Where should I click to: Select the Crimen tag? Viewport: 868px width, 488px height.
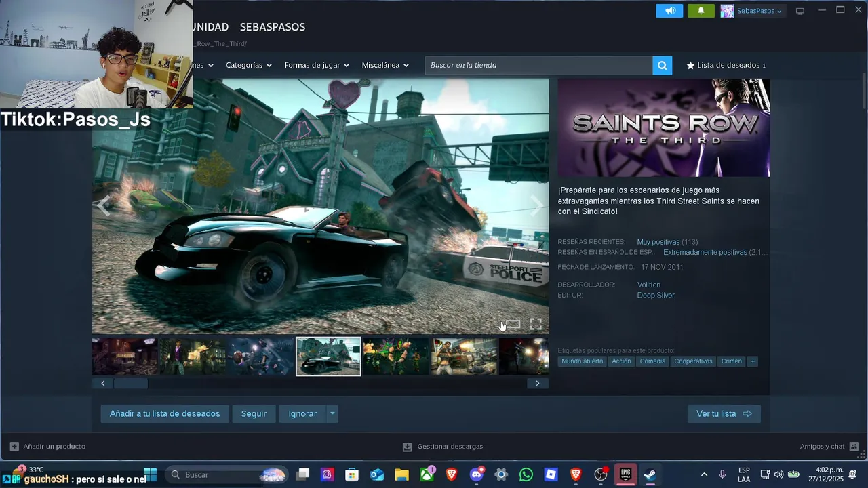[731, 361]
